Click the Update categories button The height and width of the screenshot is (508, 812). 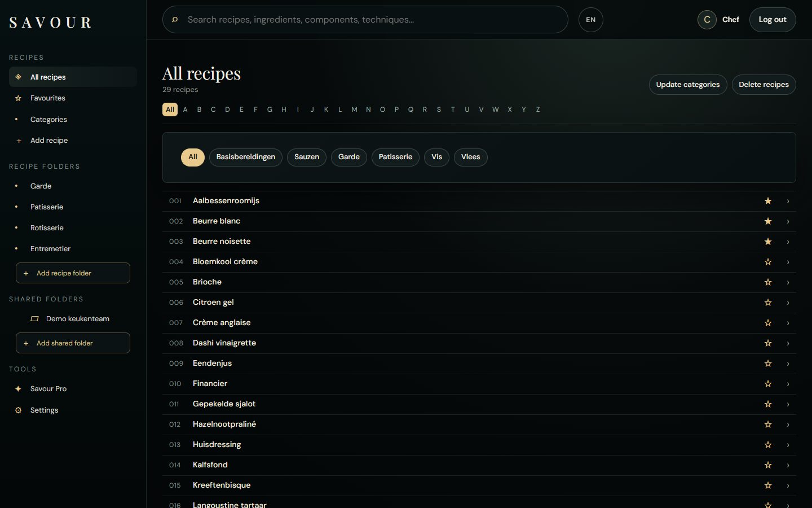688,85
